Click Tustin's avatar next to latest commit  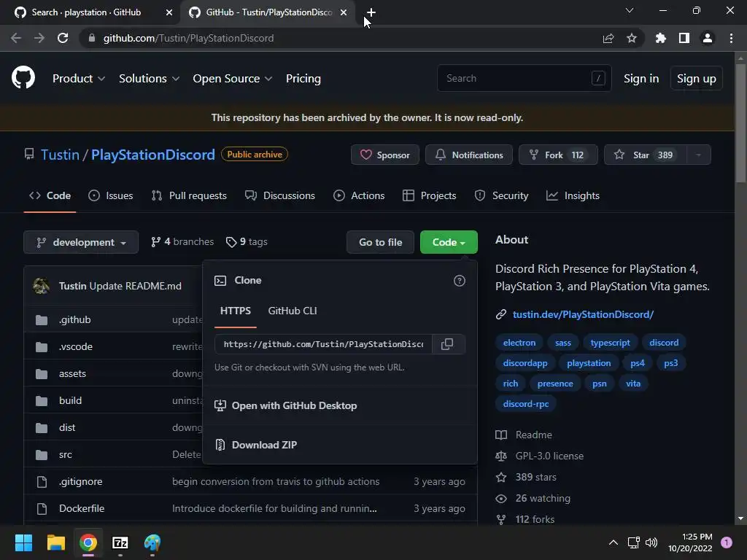coord(42,286)
